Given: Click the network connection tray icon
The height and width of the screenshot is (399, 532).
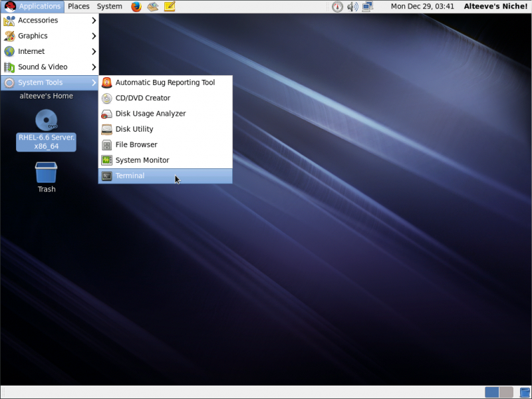Looking at the screenshot, I should coord(368,7).
